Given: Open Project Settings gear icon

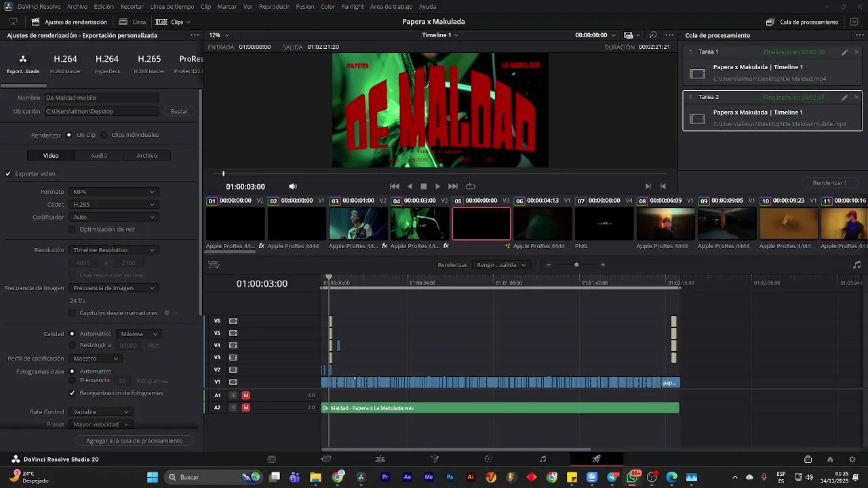Looking at the screenshot, I should tap(852, 459).
